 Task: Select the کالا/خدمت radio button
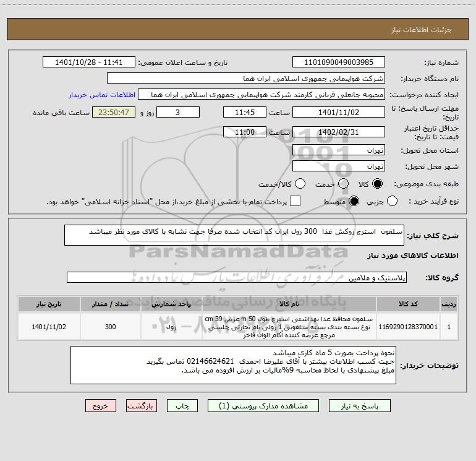300,184
